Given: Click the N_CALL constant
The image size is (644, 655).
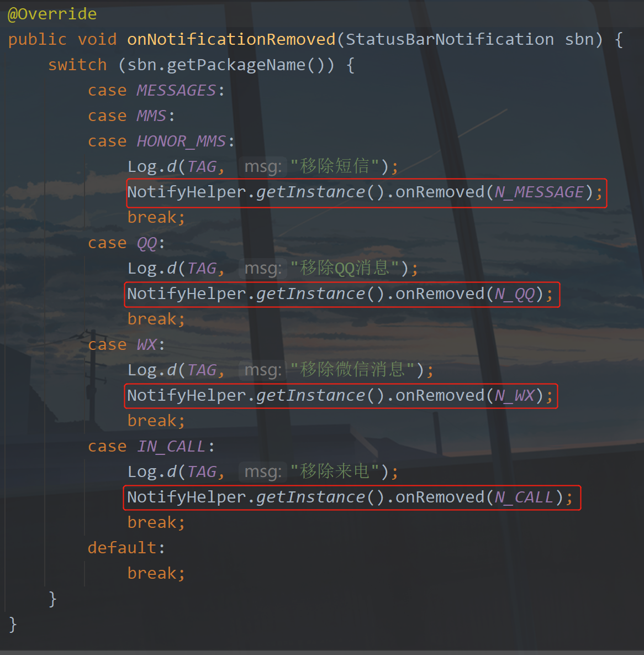Looking at the screenshot, I should (524, 497).
